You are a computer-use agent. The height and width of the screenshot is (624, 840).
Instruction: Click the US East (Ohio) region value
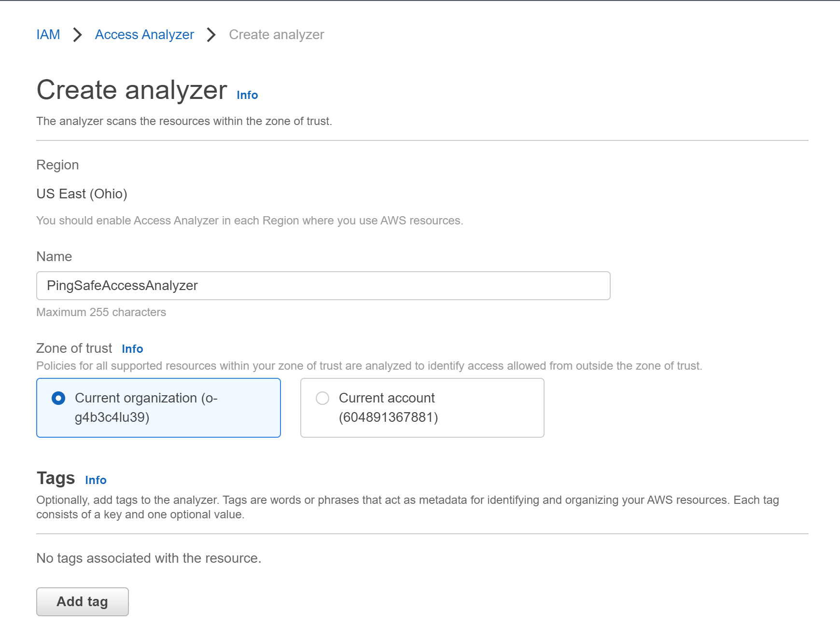(82, 194)
